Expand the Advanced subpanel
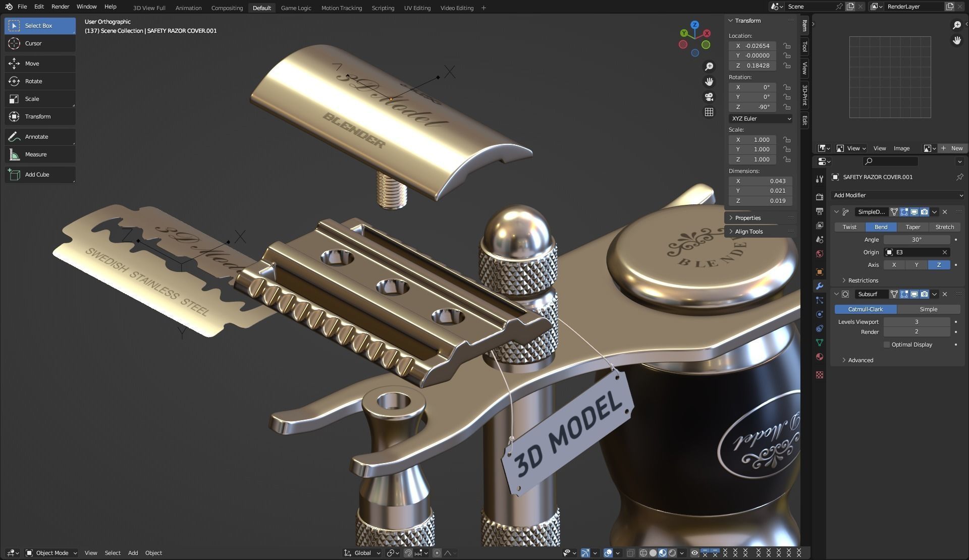This screenshot has height=560, width=969. 858,360
